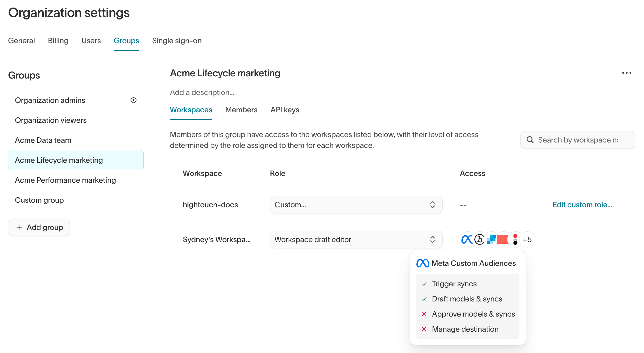The height and width of the screenshot is (353, 644).
Task: Click the hightouch-docs workspace name
Action: (x=210, y=205)
